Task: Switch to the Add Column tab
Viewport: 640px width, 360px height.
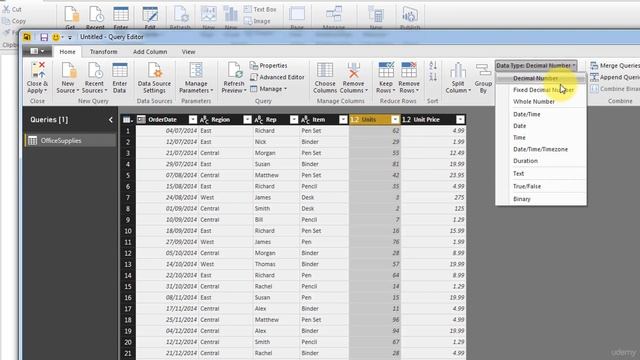Action: [x=150, y=52]
